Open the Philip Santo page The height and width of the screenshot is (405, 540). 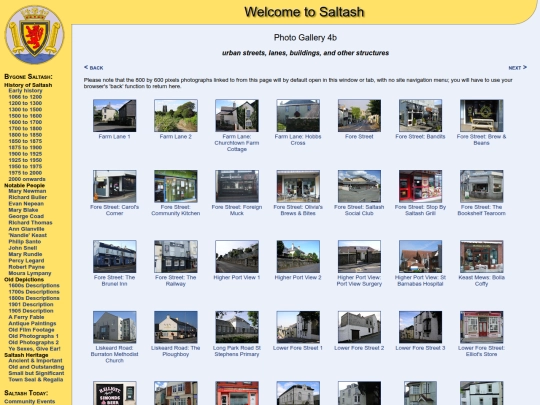(25, 242)
